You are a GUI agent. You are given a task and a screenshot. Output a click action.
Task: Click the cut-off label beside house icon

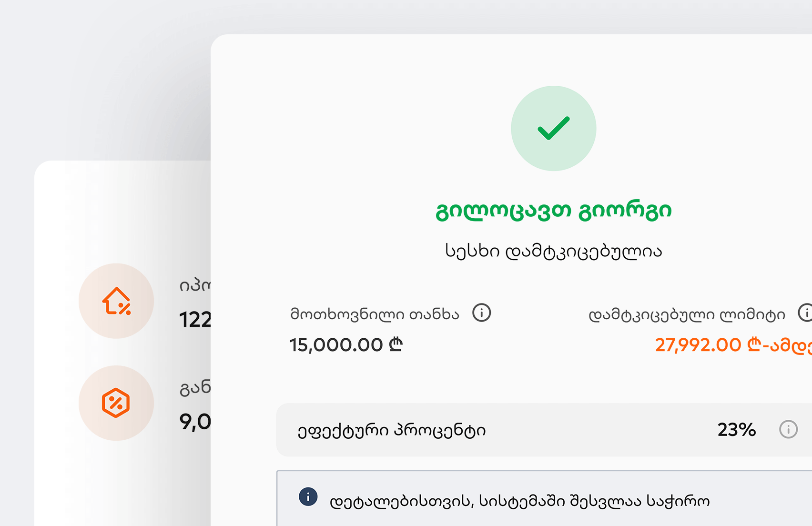[x=194, y=285]
